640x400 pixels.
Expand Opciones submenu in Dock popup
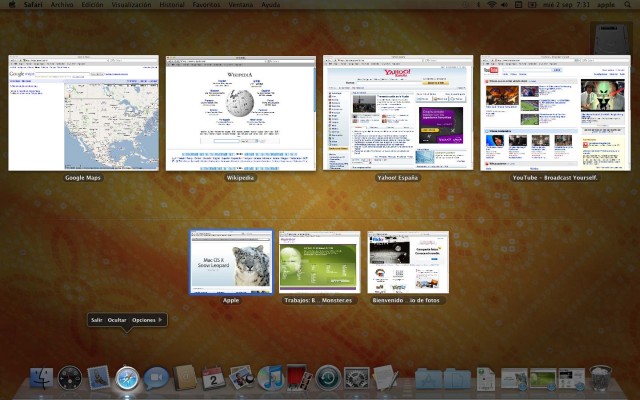pyautogui.click(x=147, y=320)
